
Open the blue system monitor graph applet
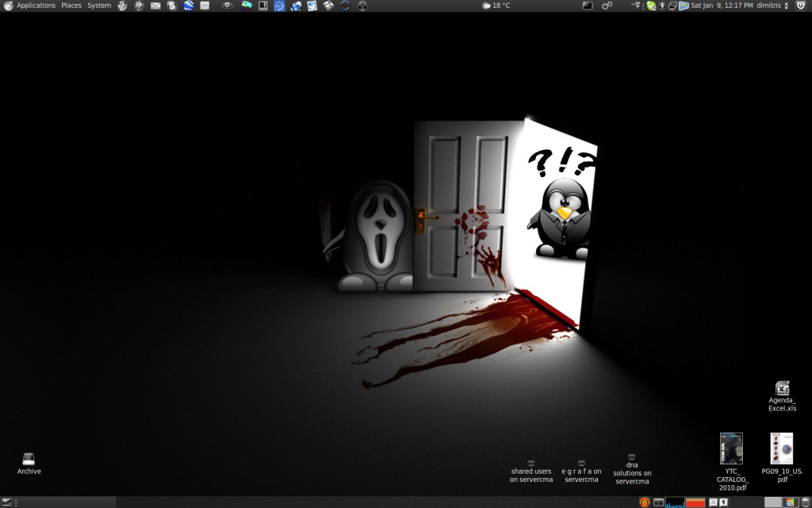click(x=675, y=502)
